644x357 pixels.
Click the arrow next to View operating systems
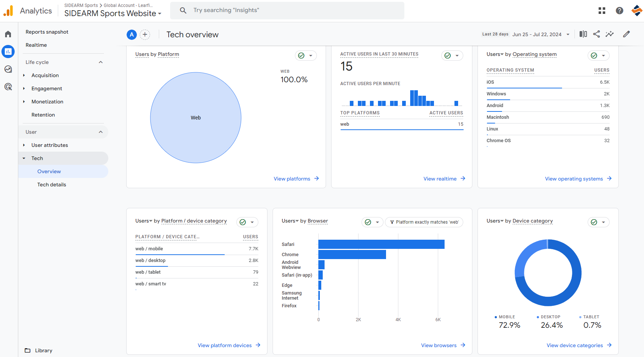coord(609,178)
